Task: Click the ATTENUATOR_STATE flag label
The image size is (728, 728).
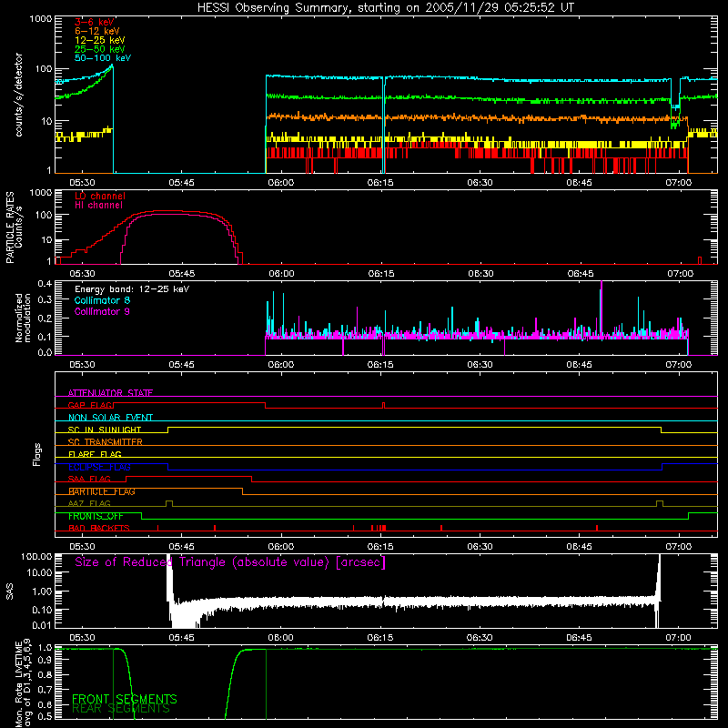Action: click(x=110, y=393)
